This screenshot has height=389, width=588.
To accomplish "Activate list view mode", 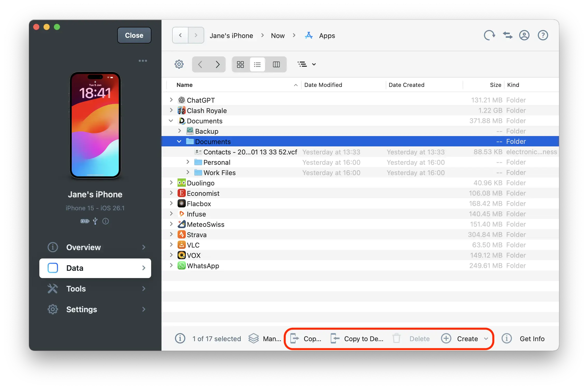I will click(x=257, y=64).
